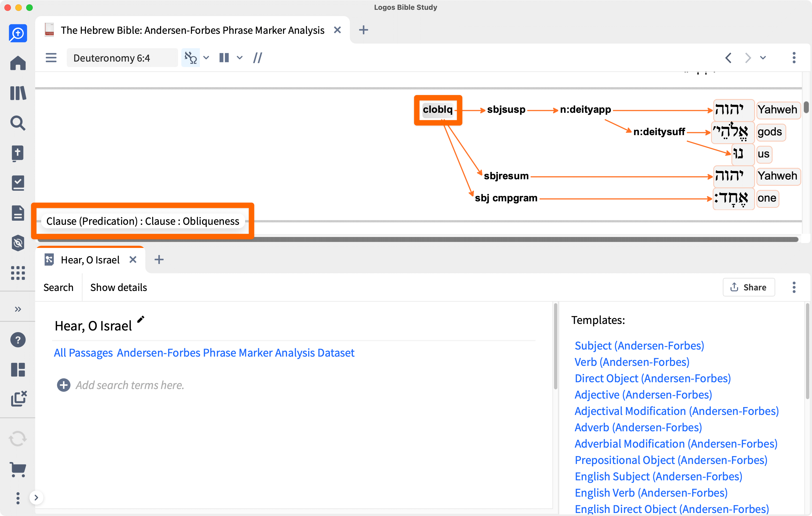Open the Search magnifier in sidebar
This screenshot has width=812, height=516.
[18, 123]
